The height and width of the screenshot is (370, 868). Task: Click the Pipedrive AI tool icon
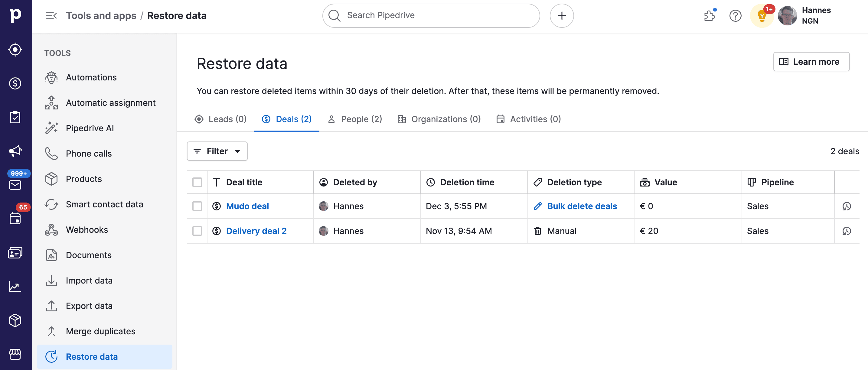(51, 128)
